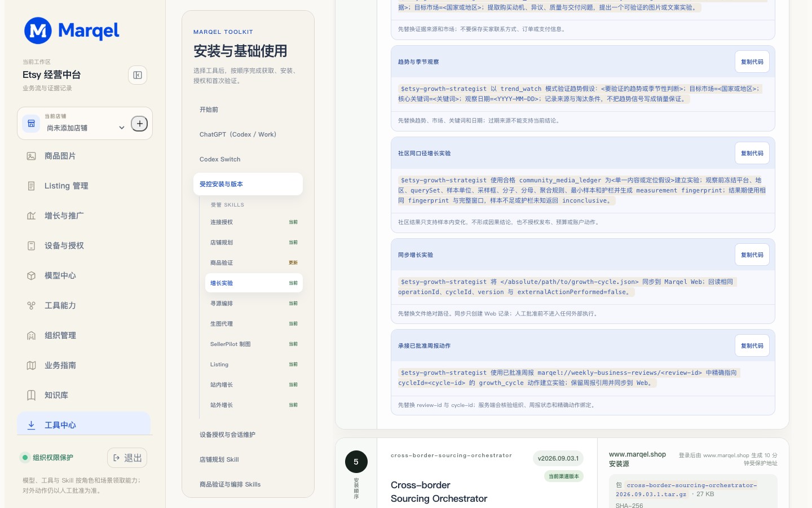The height and width of the screenshot is (508, 812).
Task: Open ChatGPT (Codex / Work) section
Action: point(248,134)
